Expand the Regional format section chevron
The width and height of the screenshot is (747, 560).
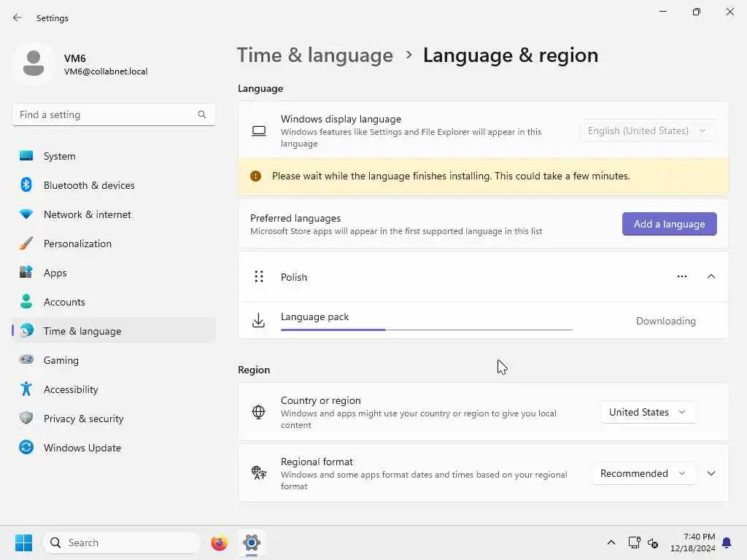click(711, 473)
